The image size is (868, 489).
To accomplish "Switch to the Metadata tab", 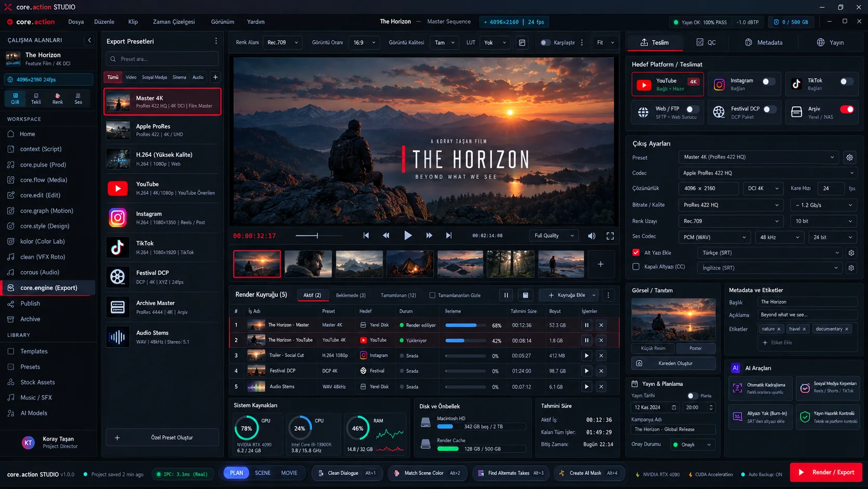I will pyautogui.click(x=764, y=43).
